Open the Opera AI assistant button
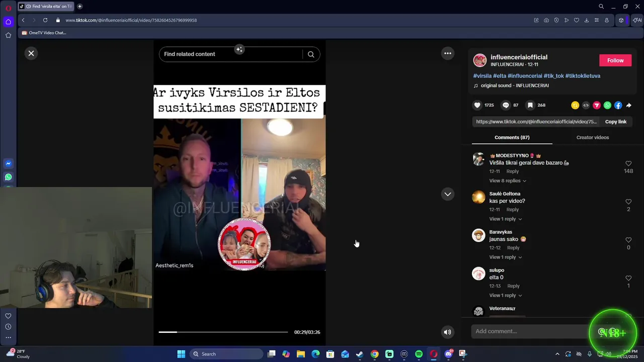 [637, 20]
